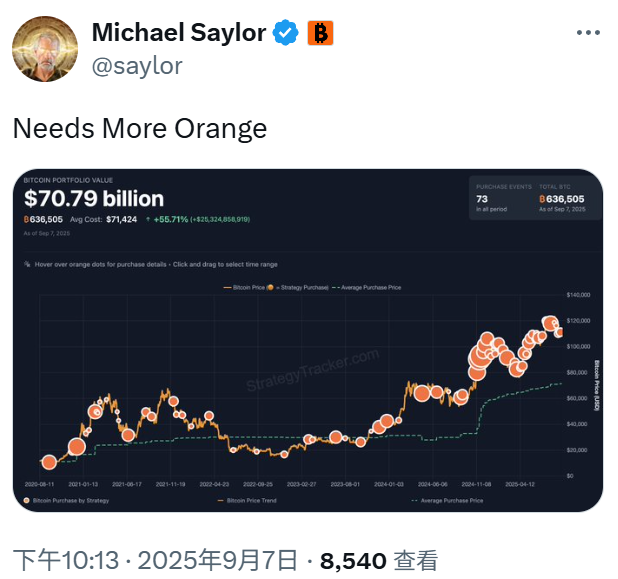
Task: Toggle the Average Purchase Price legend above chart
Action: click(x=367, y=287)
